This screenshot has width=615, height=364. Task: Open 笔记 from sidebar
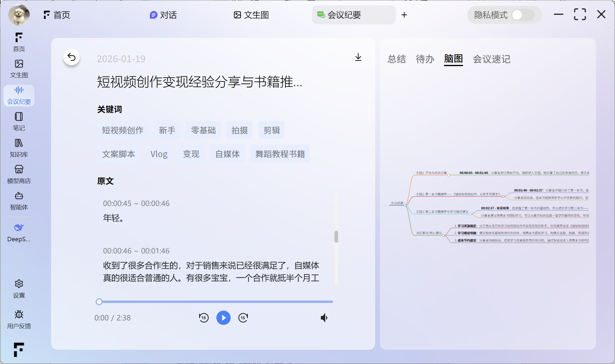[x=19, y=122]
